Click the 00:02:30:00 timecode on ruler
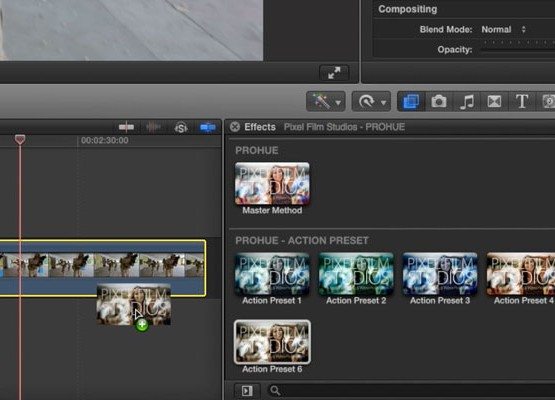Image resolution: width=555 pixels, height=400 pixels. pyautogui.click(x=104, y=140)
